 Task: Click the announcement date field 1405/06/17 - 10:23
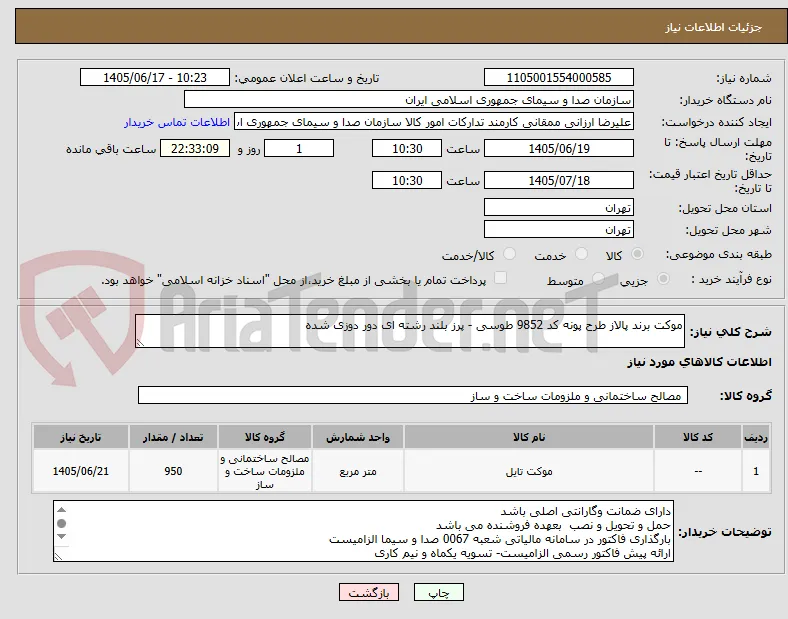pyautogui.click(x=155, y=77)
